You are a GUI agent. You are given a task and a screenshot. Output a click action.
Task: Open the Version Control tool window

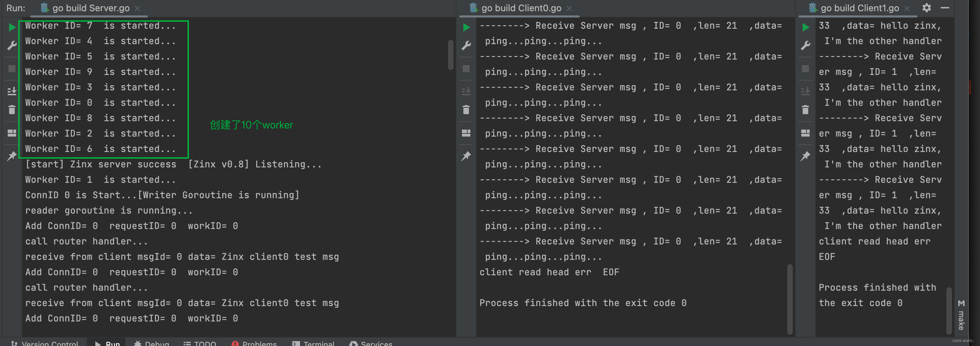[45, 343]
